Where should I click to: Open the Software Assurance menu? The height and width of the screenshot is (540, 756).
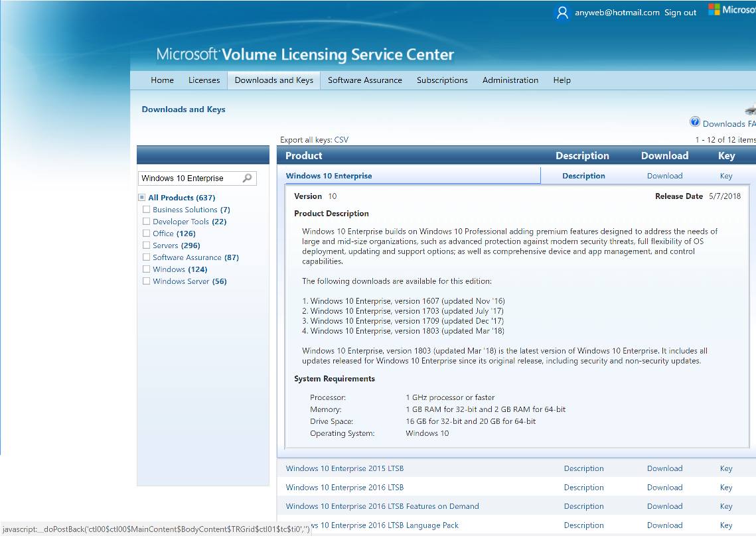[365, 80]
